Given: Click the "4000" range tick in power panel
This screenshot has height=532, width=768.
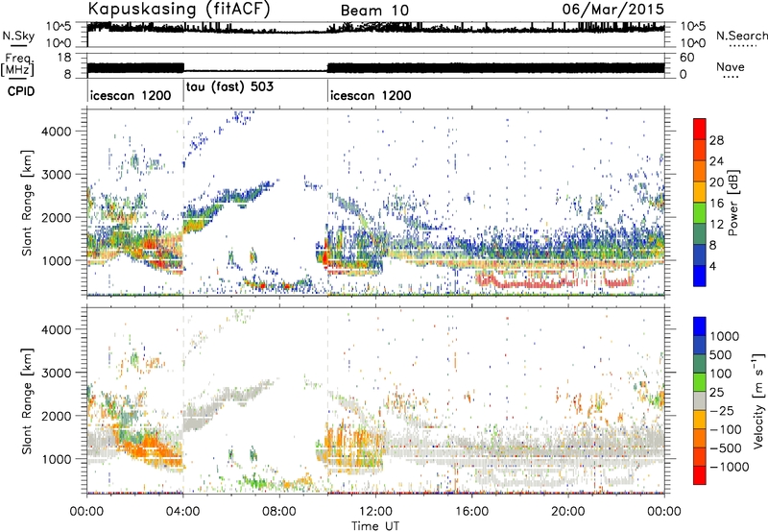Looking at the screenshot, I should 56,132.
